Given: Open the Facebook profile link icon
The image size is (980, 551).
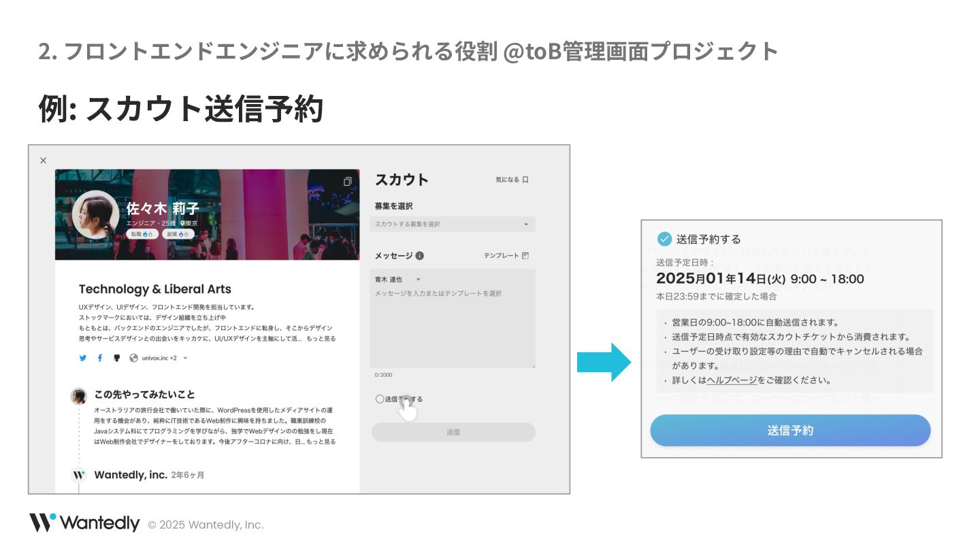Looking at the screenshot, I should [99, 358].
